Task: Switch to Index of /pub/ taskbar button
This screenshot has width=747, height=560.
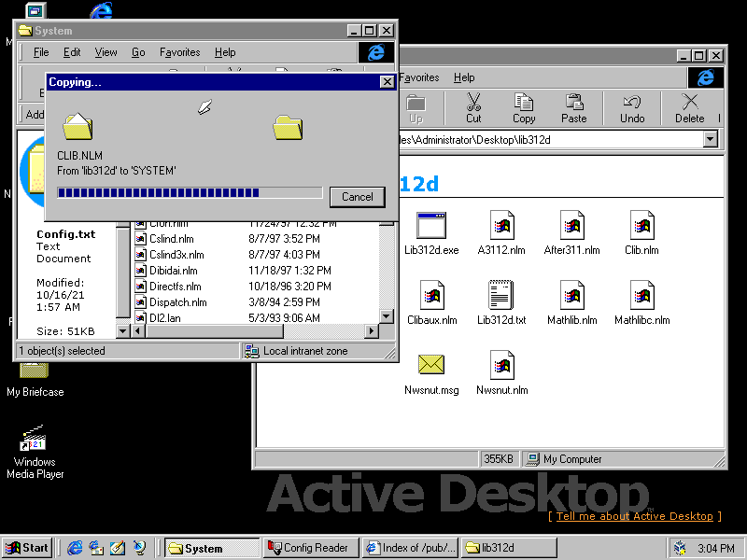Action: (410, 548)
